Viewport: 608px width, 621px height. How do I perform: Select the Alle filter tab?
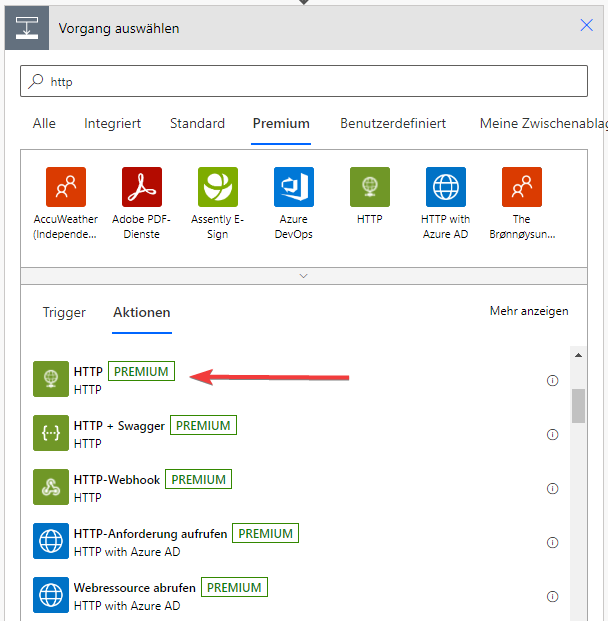coord(44,124)
